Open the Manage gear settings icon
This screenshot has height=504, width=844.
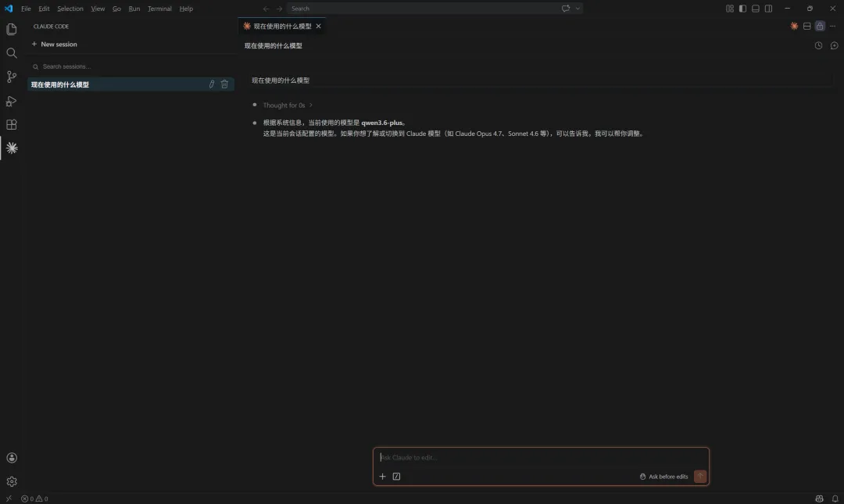point(11,481)
